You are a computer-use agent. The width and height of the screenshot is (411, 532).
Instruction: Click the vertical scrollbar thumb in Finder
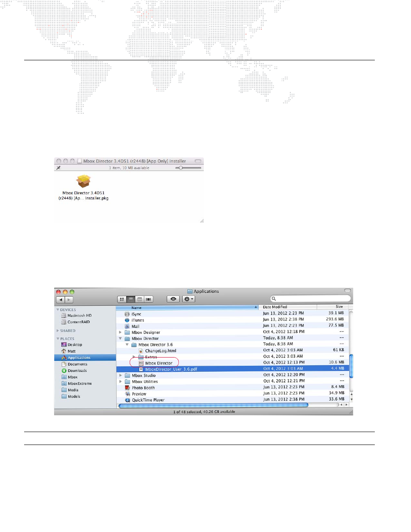click(x=351, y=366)
